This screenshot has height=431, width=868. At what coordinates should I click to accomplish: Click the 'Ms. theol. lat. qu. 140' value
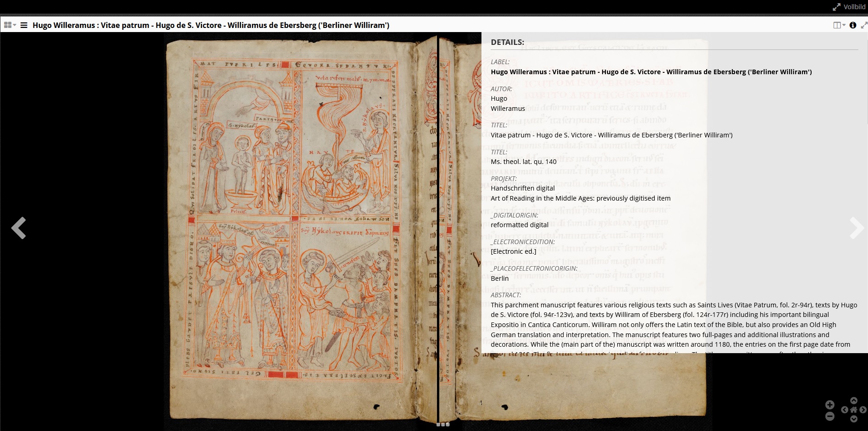coord(524,162)
